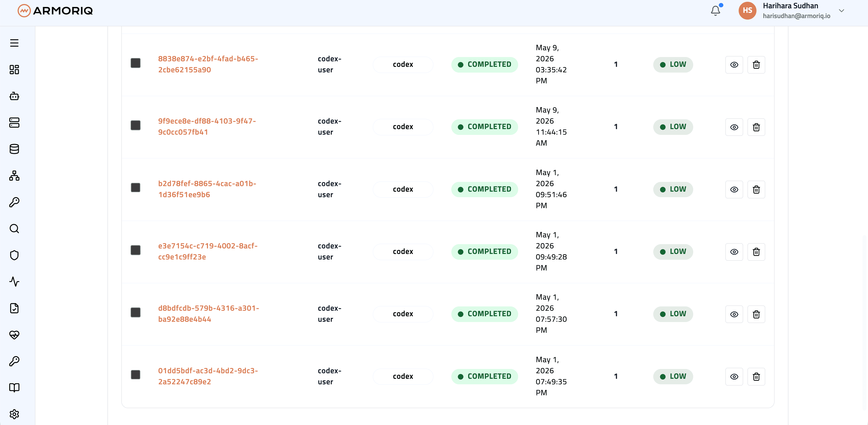Click the Harihara Sudhan name
Viewport: 868px width, 425px height.
point(790,6)
